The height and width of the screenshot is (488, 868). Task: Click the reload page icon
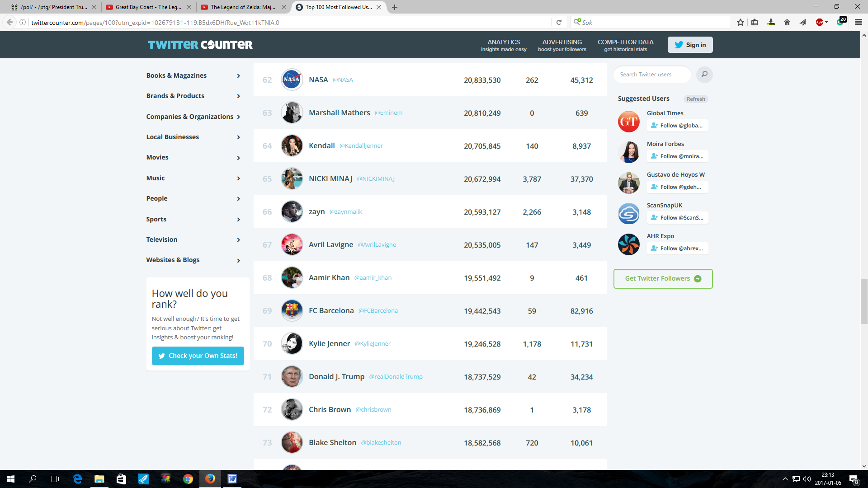coord(559,22)
